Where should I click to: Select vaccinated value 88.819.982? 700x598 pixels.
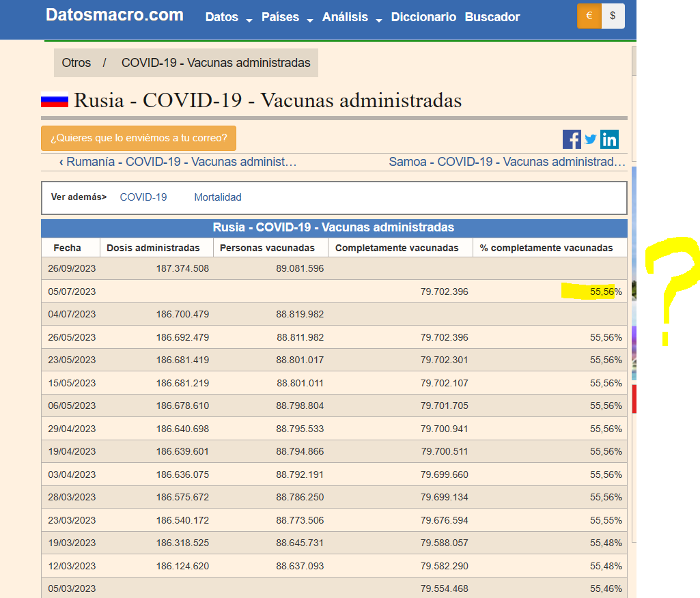point(300,314)
